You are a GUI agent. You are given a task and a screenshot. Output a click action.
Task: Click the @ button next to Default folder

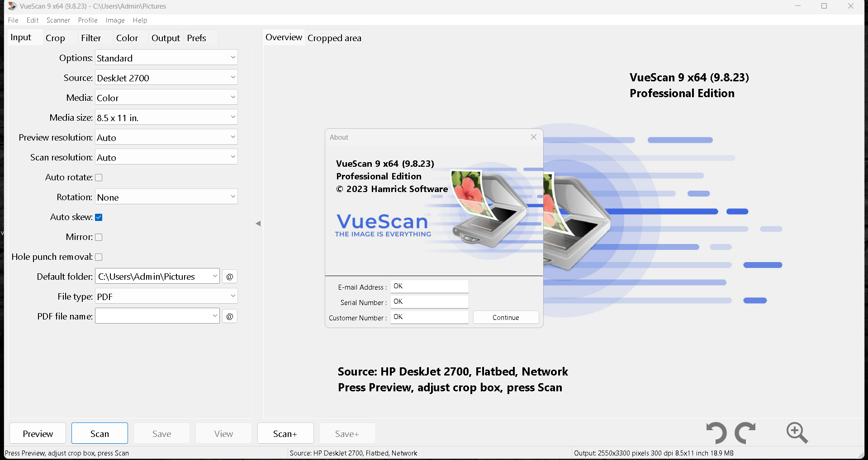pos(230,277)
